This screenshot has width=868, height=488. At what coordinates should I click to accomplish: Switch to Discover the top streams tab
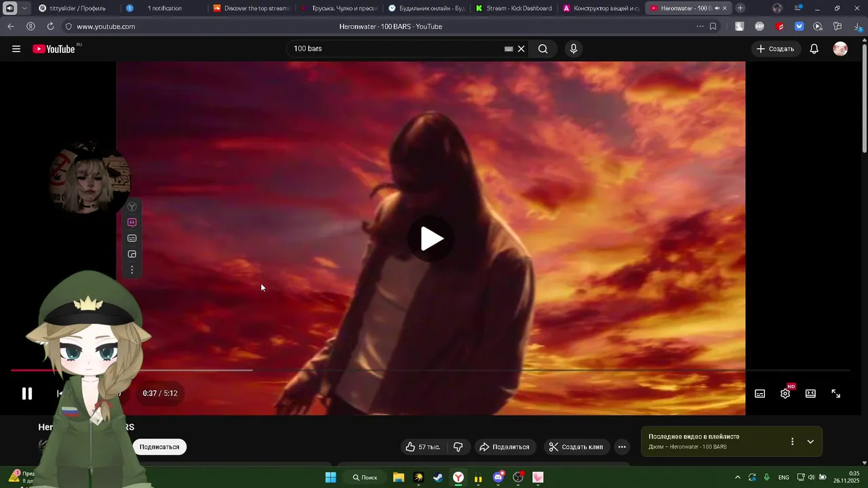tap(252, 8)
